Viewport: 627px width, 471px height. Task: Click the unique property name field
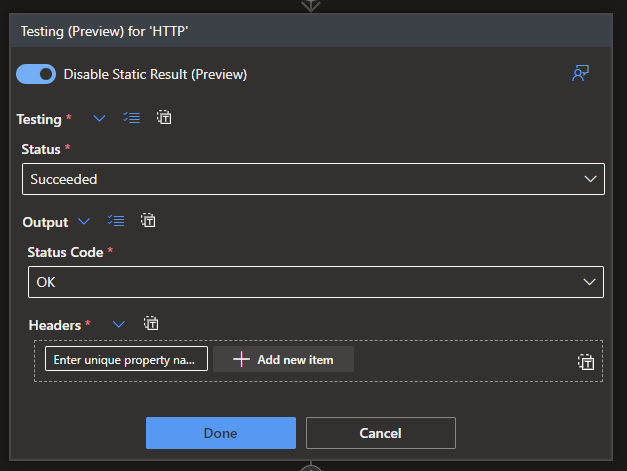point(126,359)
